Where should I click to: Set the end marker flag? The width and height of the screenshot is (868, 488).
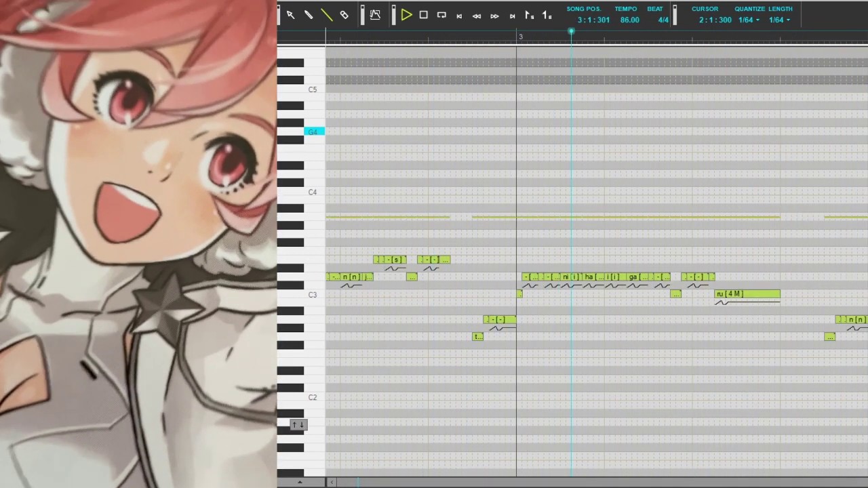tap(547, 15)
